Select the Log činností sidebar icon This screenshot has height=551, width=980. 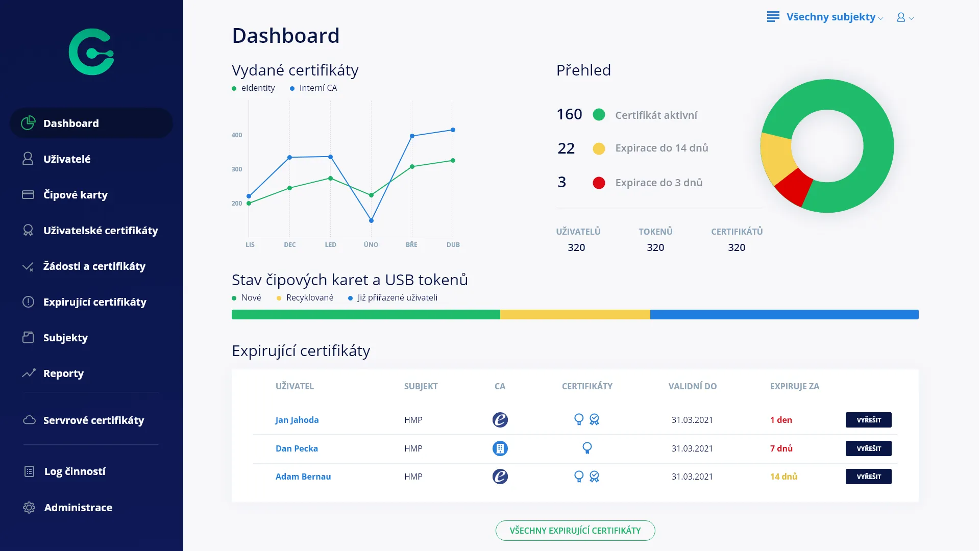pyautogui.click(x=29, y=471)
